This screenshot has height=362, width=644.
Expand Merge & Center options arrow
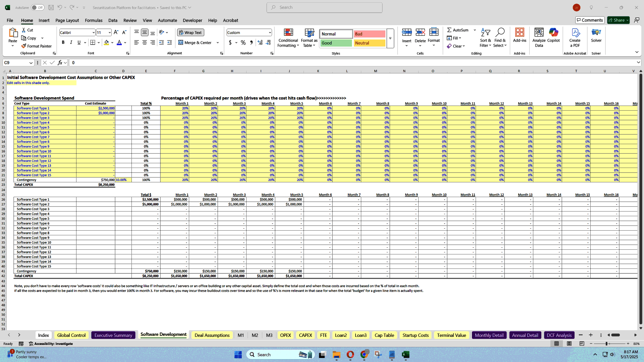(x=218, y=43)
